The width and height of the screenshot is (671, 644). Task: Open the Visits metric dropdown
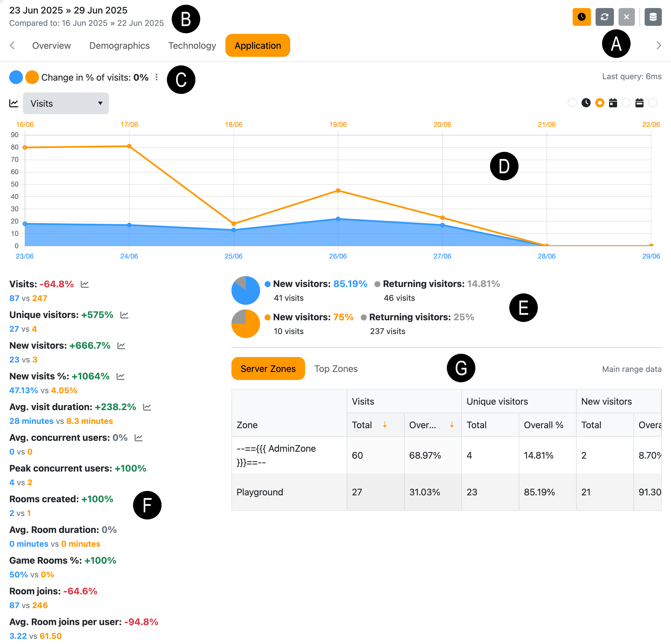pyautogui.click(x=66, y=103)
